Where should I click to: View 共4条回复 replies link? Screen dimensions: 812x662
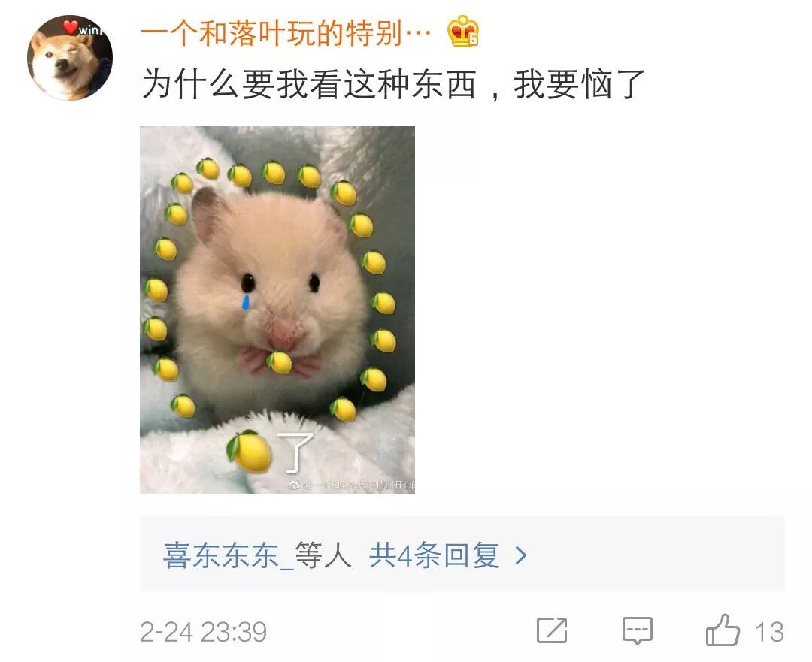point(434,555)
